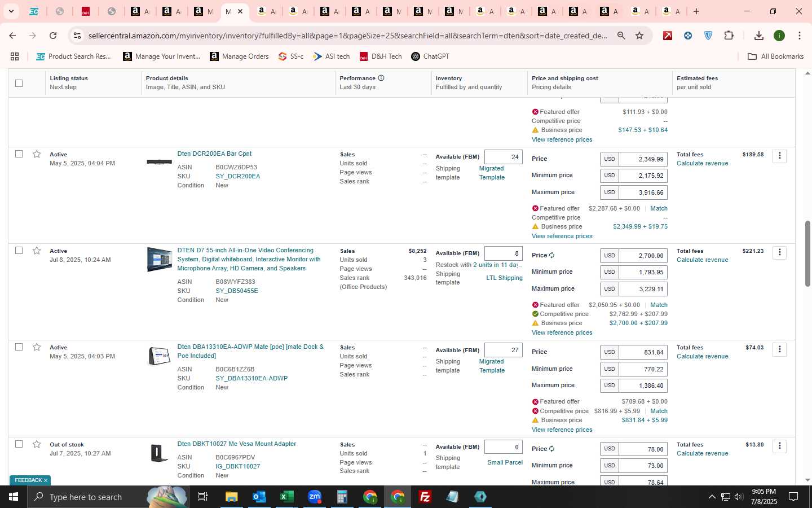This screenshot has width=812, height=508.
Task: Open the Windows Task View icon
Action: [202, 497]
